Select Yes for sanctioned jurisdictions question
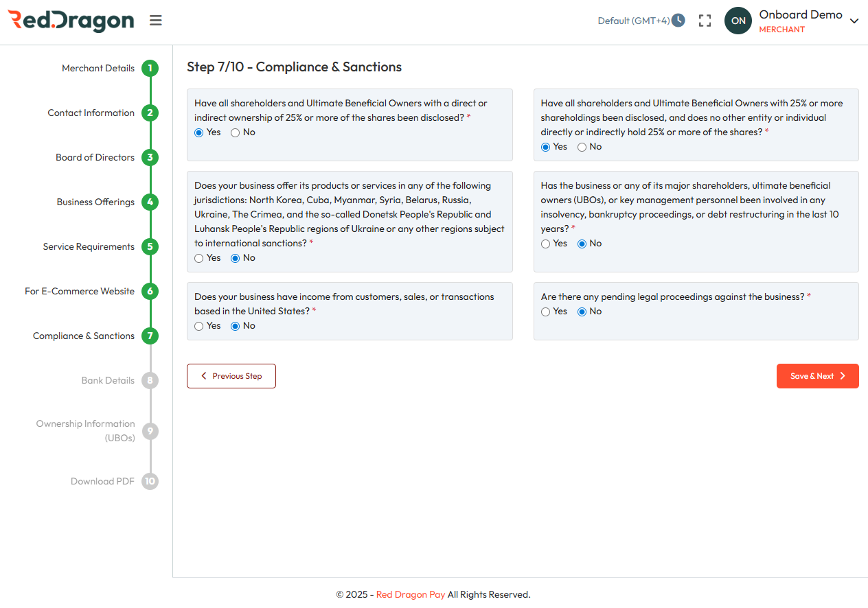Image resolution: width=868 pixels, height=608 pixels. (x=199, y=259)
